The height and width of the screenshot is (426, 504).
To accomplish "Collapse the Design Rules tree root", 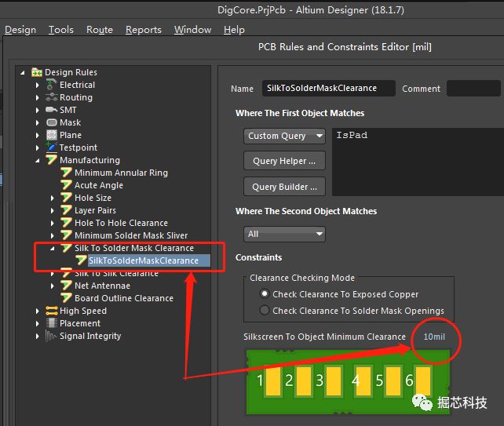I will pos(23,73).
